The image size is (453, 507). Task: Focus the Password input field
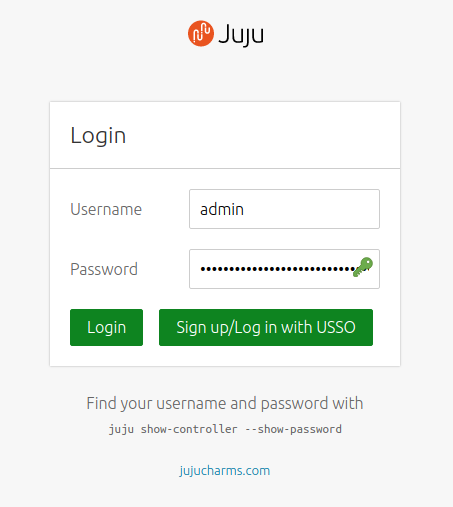pyautogui.click(x=284, y=269)
